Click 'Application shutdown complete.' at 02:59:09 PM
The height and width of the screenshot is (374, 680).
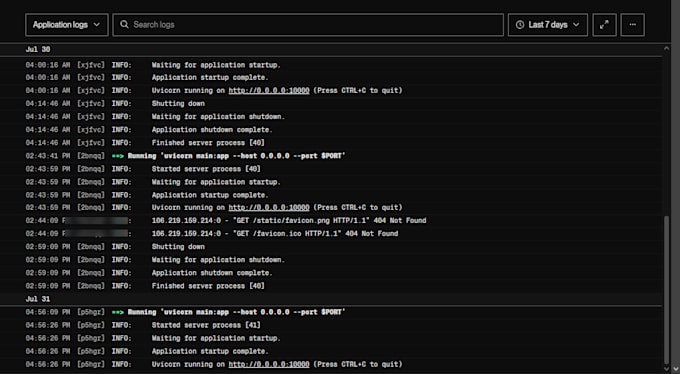click(x=212, y=273)
